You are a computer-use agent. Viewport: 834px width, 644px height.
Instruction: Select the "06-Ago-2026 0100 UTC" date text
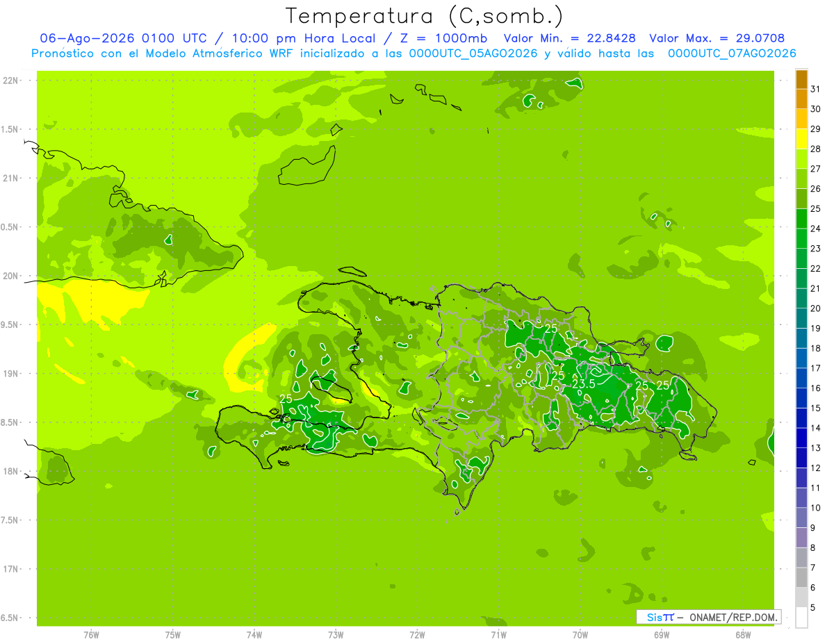pyautogui.click(x=124, y=38)
